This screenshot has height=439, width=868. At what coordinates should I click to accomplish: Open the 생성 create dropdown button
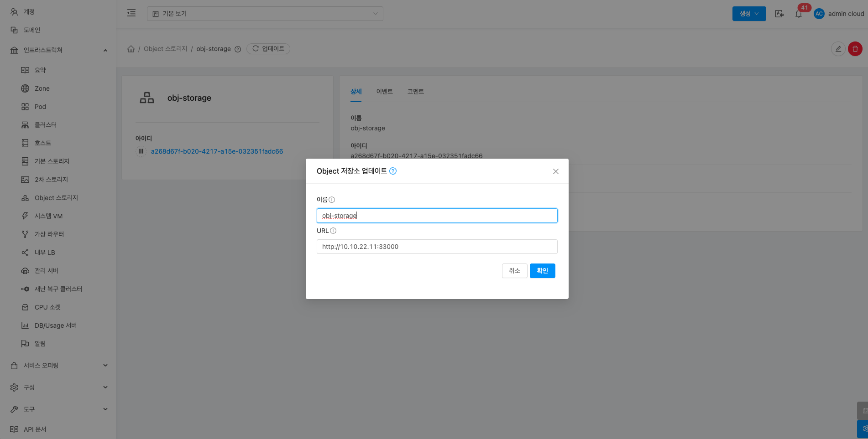tap(749, 14)
